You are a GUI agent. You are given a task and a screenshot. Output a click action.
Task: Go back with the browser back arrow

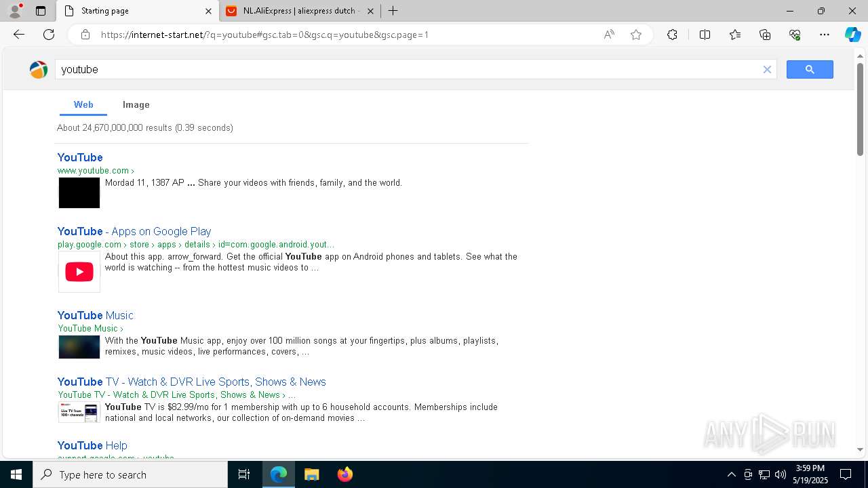(19, 35)
